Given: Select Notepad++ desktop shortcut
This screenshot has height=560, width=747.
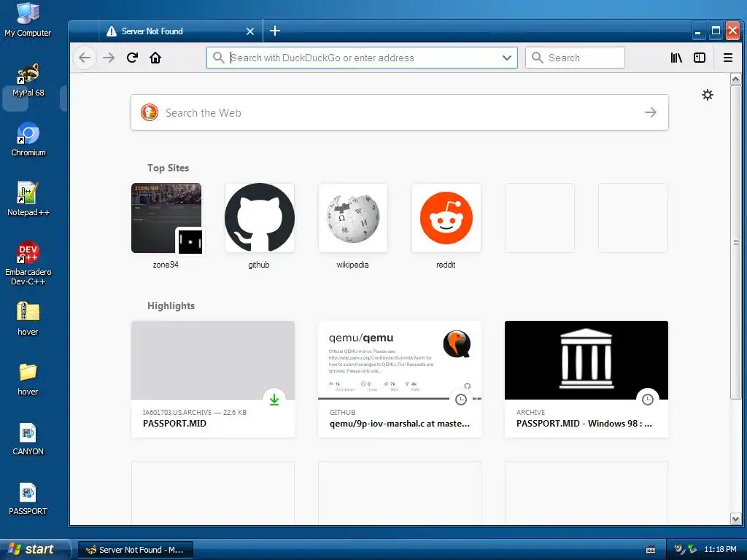Looking at the screenshot, I should (x=28, y=199).
